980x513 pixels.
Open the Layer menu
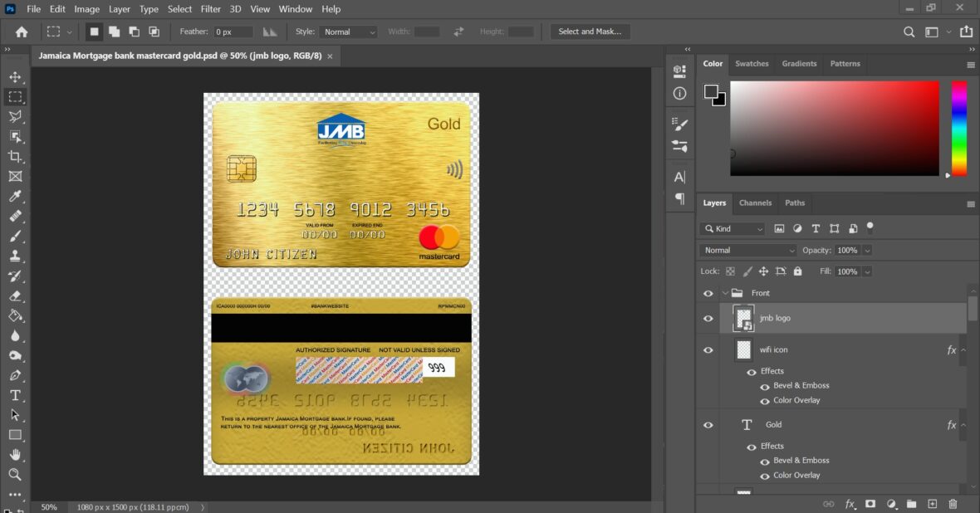[x=119, y=9]
